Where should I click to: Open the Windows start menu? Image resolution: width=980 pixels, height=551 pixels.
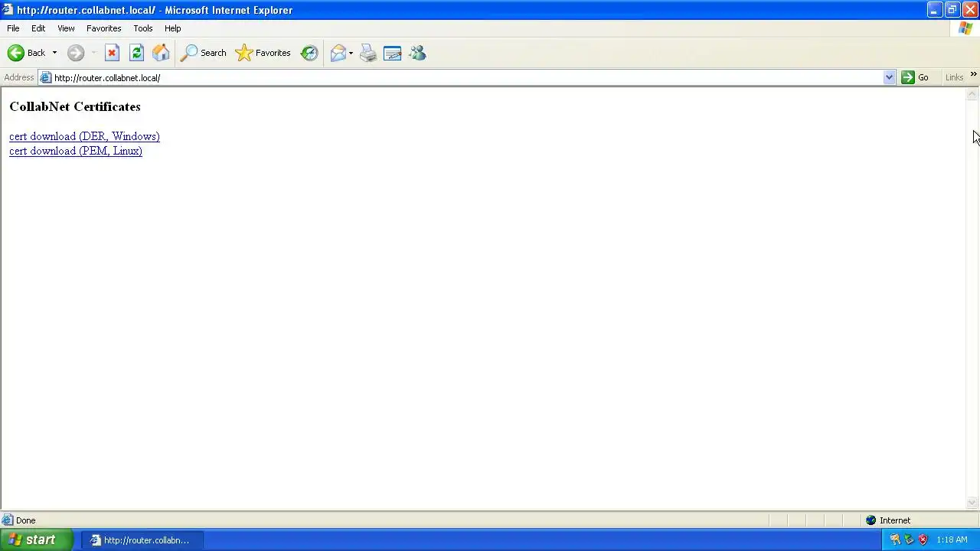pos(37,540)
